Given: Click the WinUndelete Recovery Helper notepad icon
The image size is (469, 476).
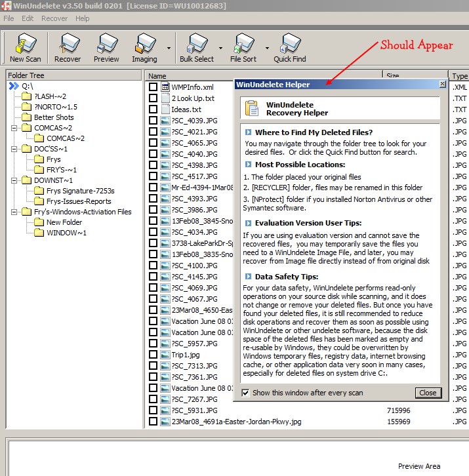Looking at the screenshot, I should pyautogui.click(x=251, y=109).
